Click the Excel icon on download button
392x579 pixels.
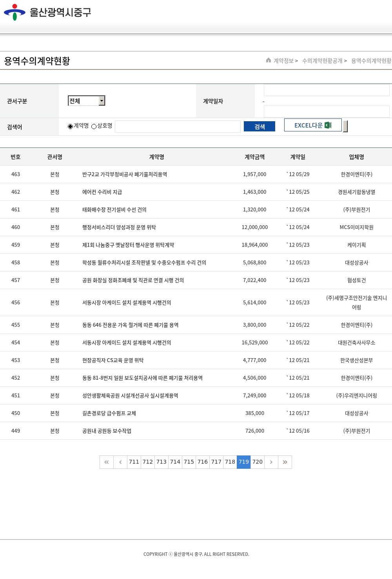[x=328, y=125]
